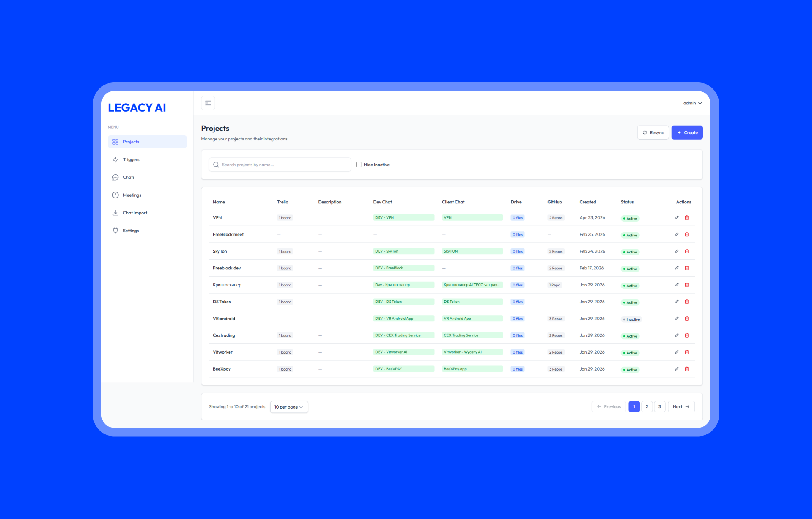The image size is (812, 519).
Task: Click the Feb 17, 2026 created date
Action: [592, 268]
